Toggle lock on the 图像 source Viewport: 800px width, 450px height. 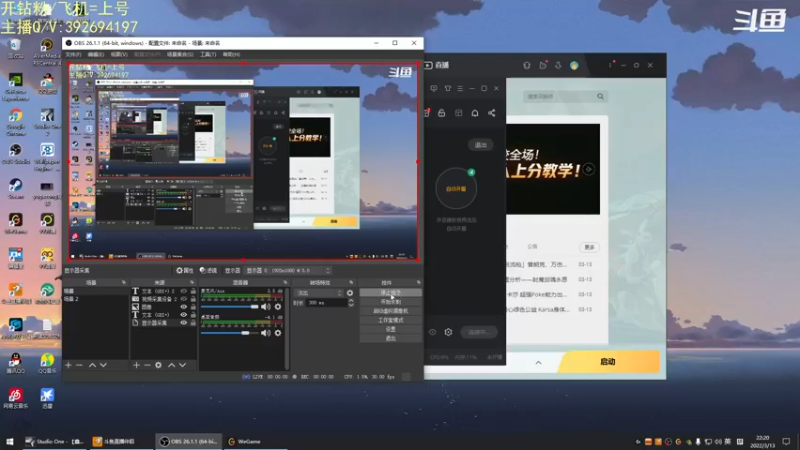tap(193, 307)
